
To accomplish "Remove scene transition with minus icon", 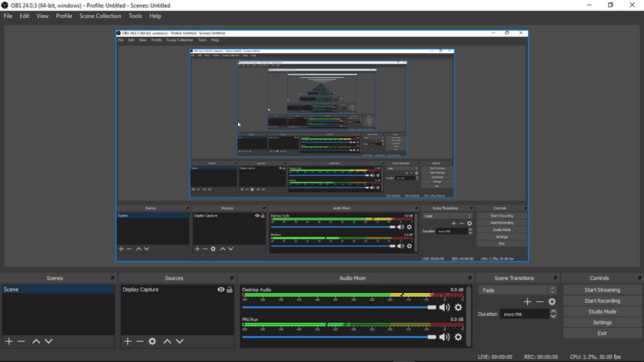I will (540, 301).
